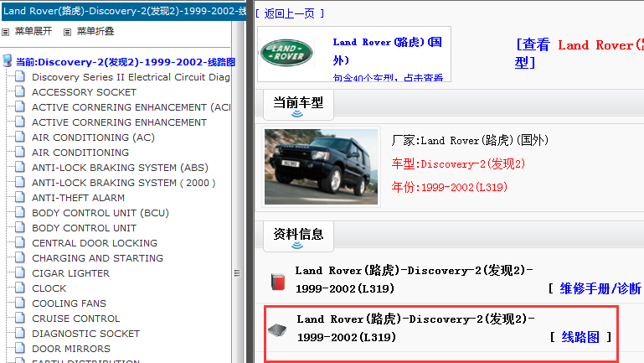
Task: Open AIR CONDITIONING entry without suffix
Action: coord(80,153)
